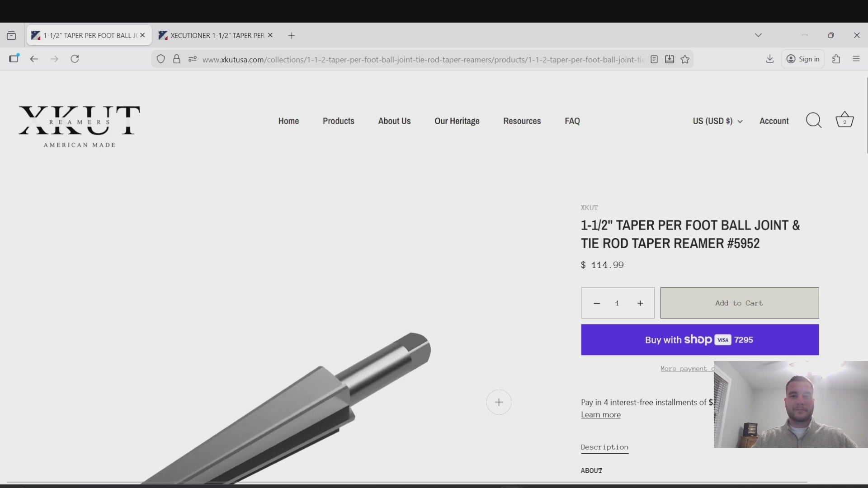This screenshot has height=488, width=868.
Task: Open the Firefox hamburger menu
Action: pos(856,59)
